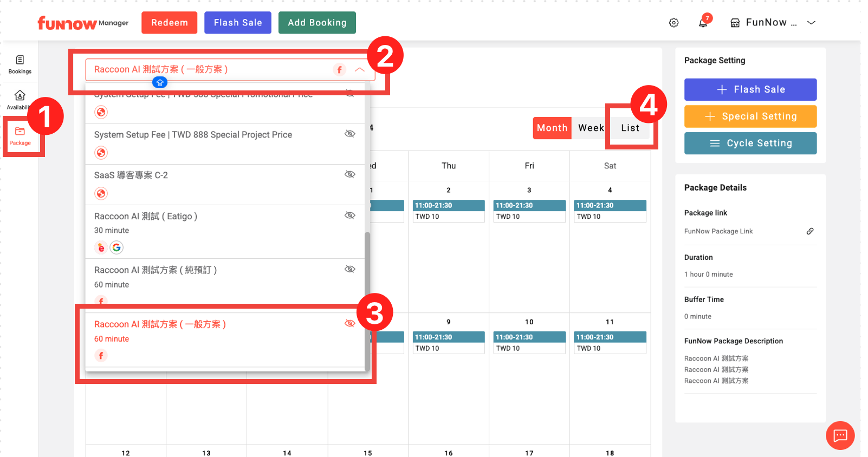
Task: Open the Package sidebar section
Action: pos(20,136)
